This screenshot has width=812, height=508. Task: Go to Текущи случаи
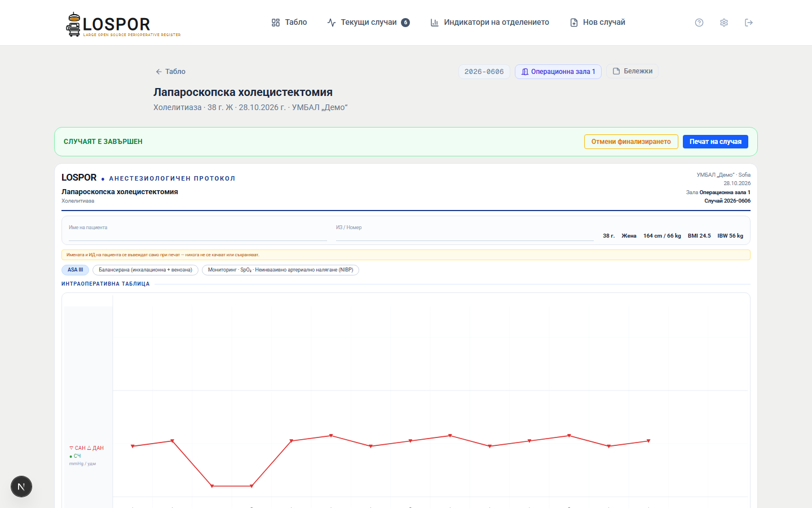pyautogui.click(x=368, y=23)
